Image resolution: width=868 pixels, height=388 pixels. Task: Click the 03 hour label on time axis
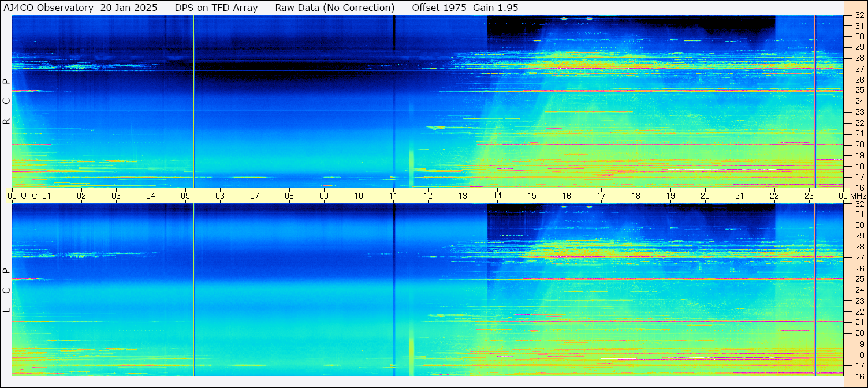coord(116,196)
